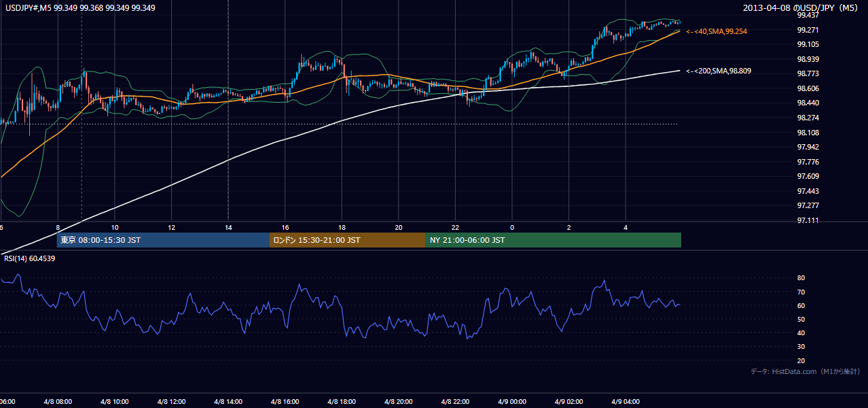
Task: Click RSI scale level 80
Action: click(x=801, y=278)
